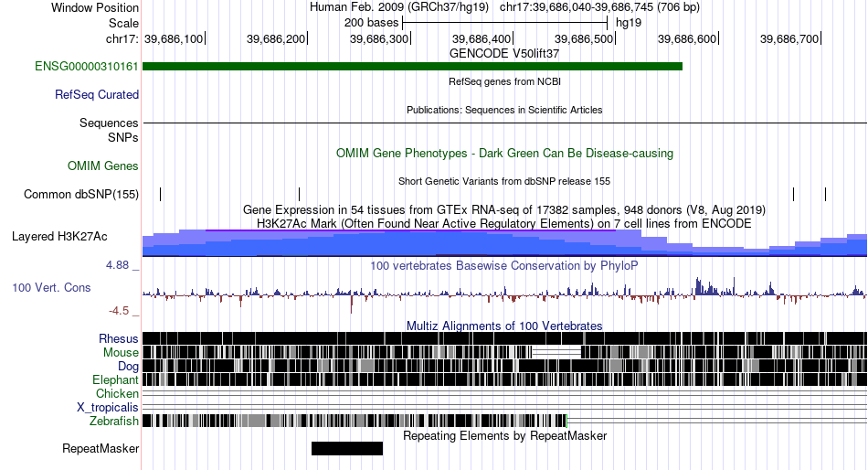Select the Dog alignment row label
The width and height of the screenshot is (868, 470).
128,367
